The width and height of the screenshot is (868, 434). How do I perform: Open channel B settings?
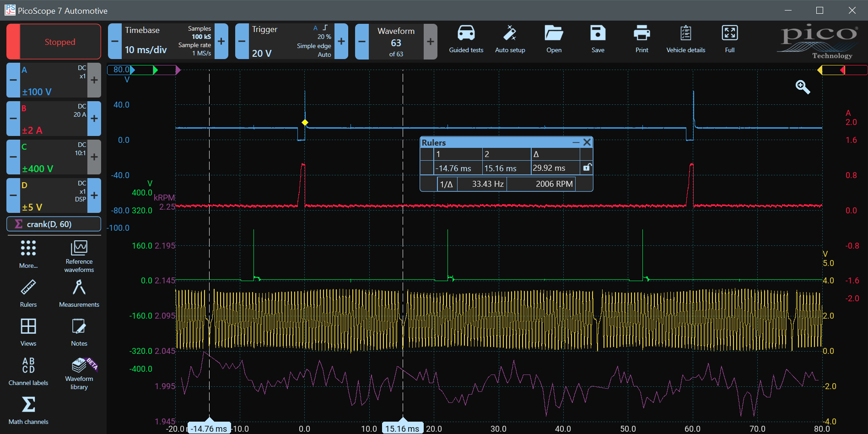coord(54,119)
